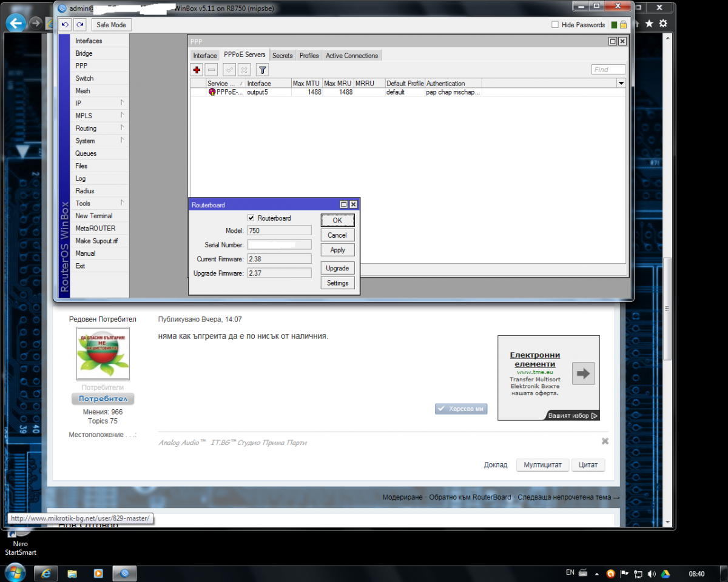Click the minus remove button in PPP
Screen dimensions: 728x582
211,70
